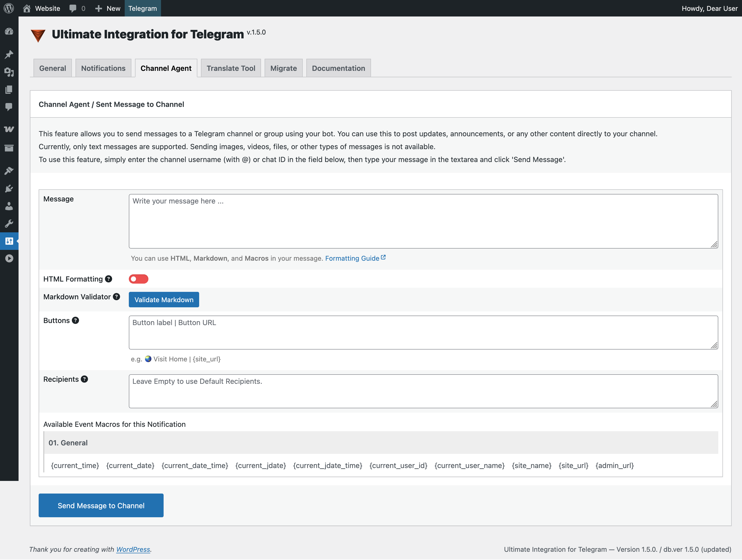Focus the Buttons label/URL textarea
The image size is (742, 560).
point(423,332)
